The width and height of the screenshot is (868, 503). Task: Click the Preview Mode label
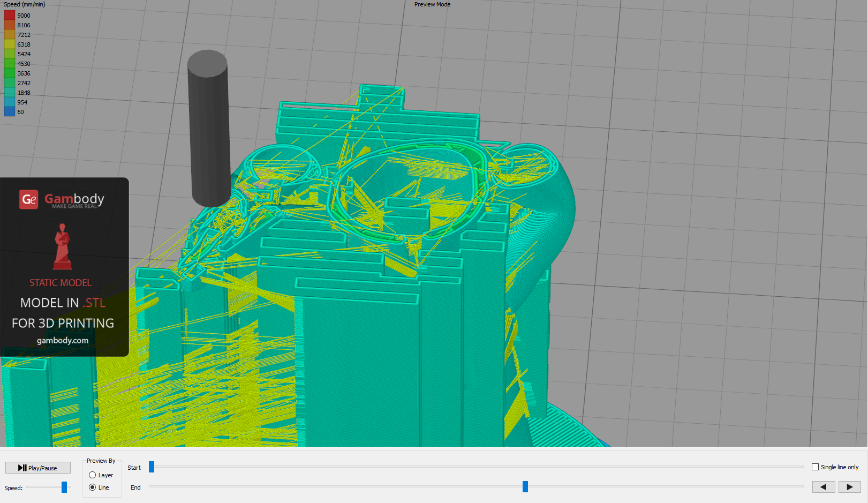click(x=432, y=4)
